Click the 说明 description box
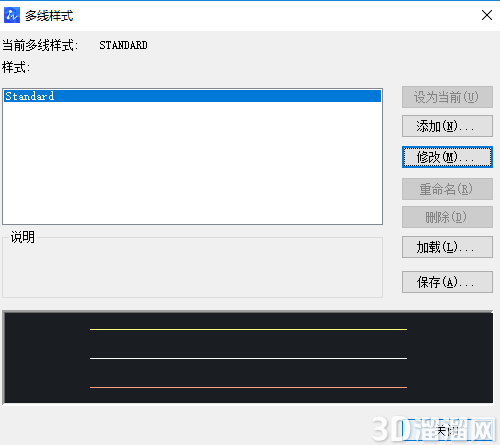500x445 pixels. click(x=192, y=267)
